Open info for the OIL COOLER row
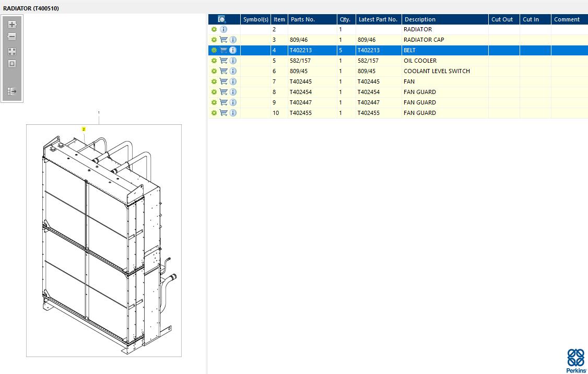The image size is (588, 374). pyautogui.click(x=233, y=61)
